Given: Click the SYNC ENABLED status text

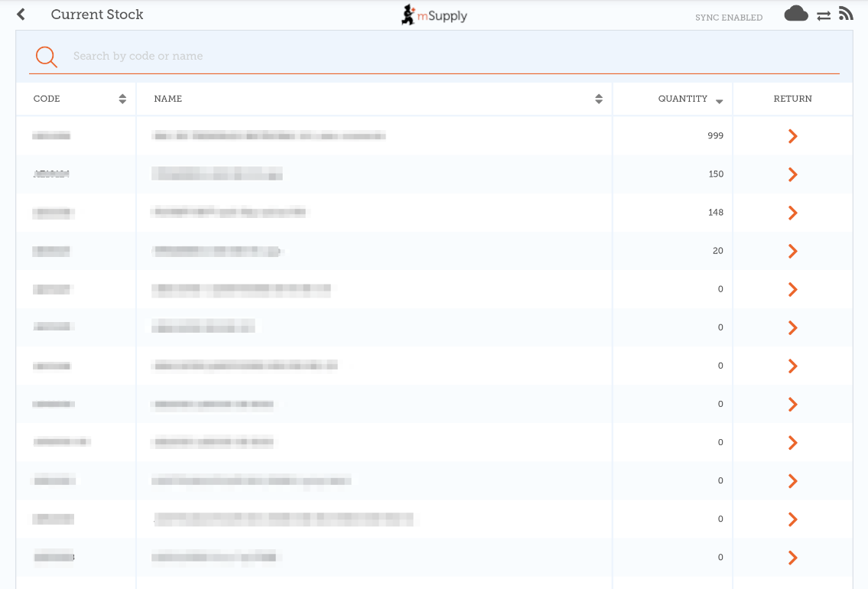Looking at the screenshot, I should [x=728, y=18].
